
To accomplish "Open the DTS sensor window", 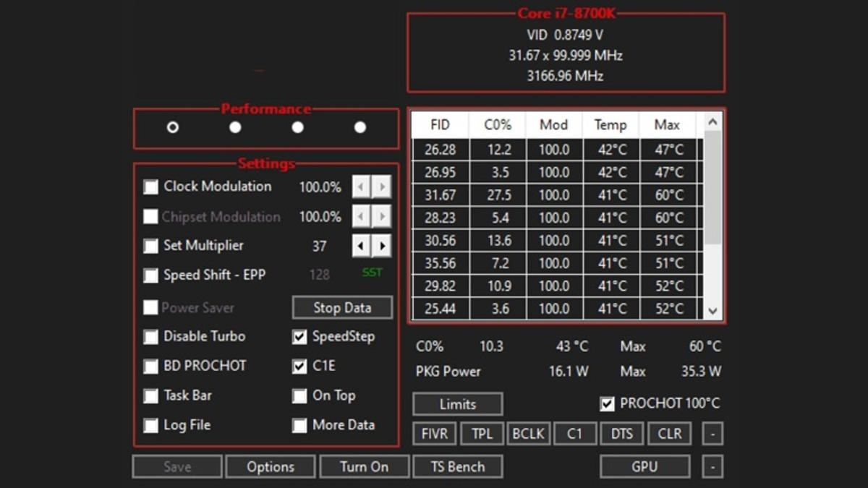I will [621, 433].
